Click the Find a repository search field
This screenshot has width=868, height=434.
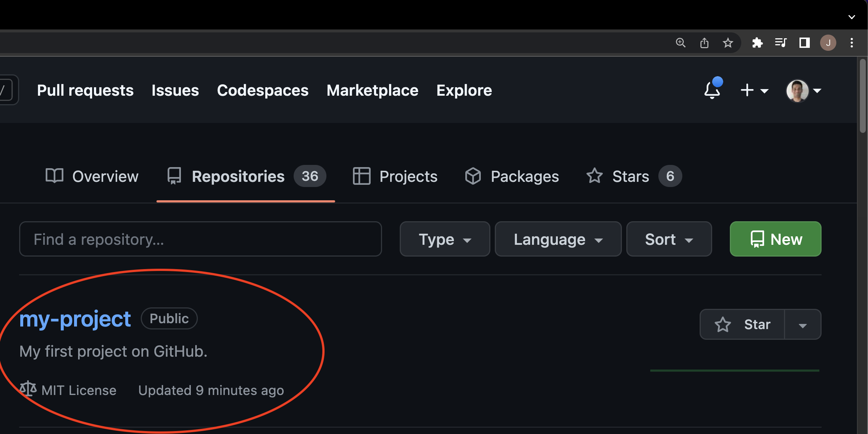pyautogui.click(x=200, y=239)
